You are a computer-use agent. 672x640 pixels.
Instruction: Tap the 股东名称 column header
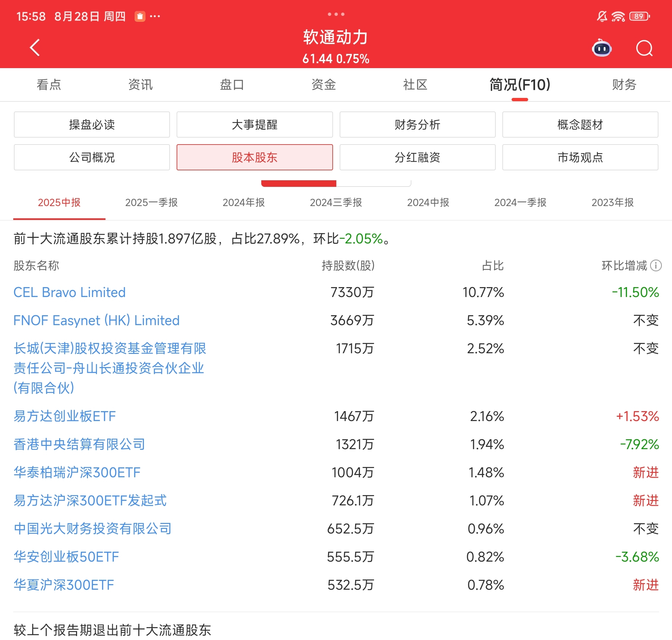point(36,265)
